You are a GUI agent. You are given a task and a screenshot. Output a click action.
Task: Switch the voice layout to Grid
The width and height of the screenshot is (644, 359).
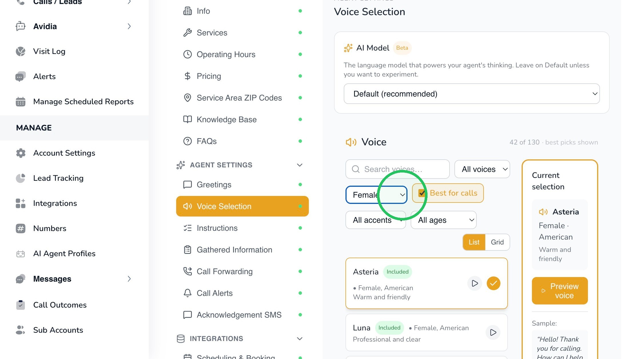[497, 242]
